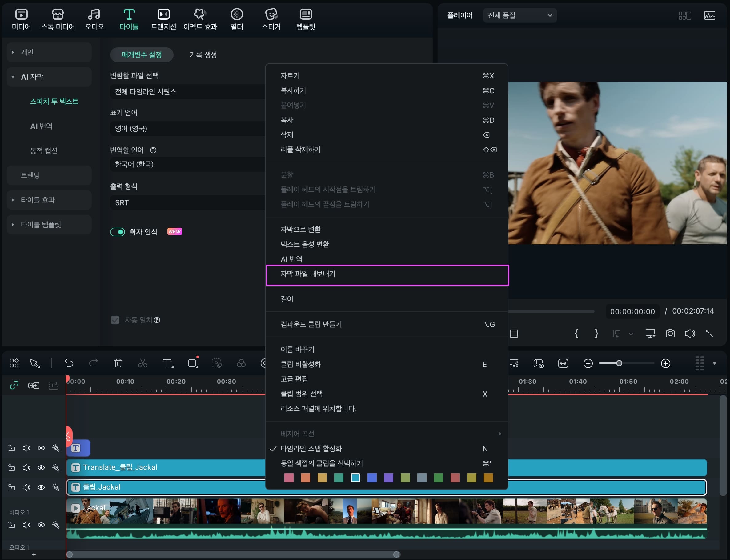Open the 스티커 panel
This screenshot has width=730, height=560.
coord(271,18)
